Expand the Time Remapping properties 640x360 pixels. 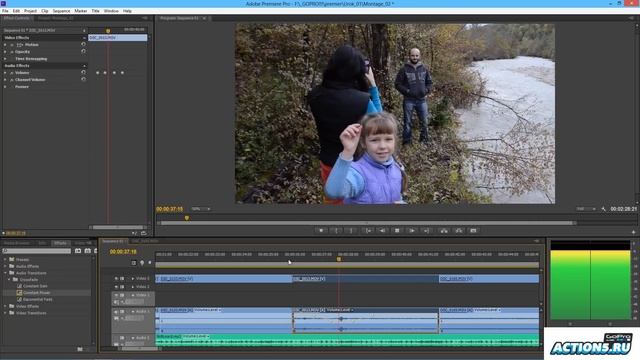[x=5, y=59]
